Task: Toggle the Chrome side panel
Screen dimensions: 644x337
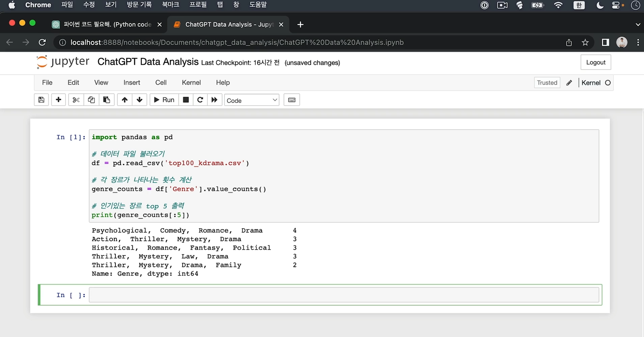Action: [x=606, y=43]
